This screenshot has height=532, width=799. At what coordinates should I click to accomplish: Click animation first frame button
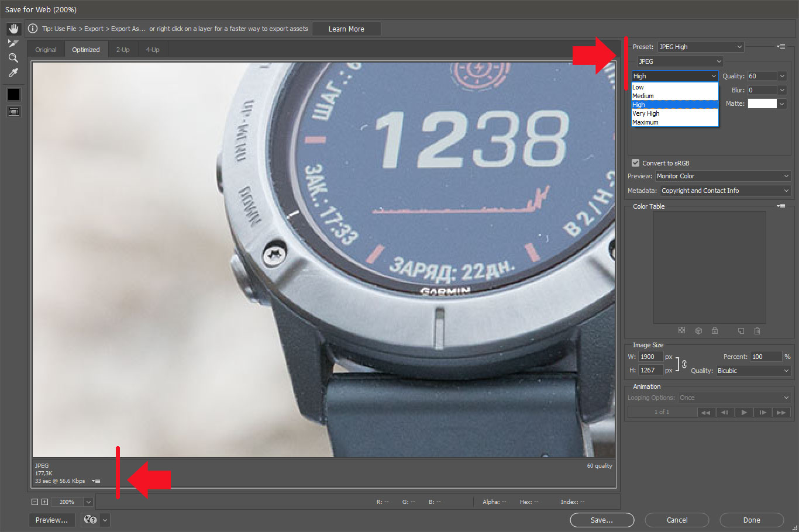click(705, 412)
